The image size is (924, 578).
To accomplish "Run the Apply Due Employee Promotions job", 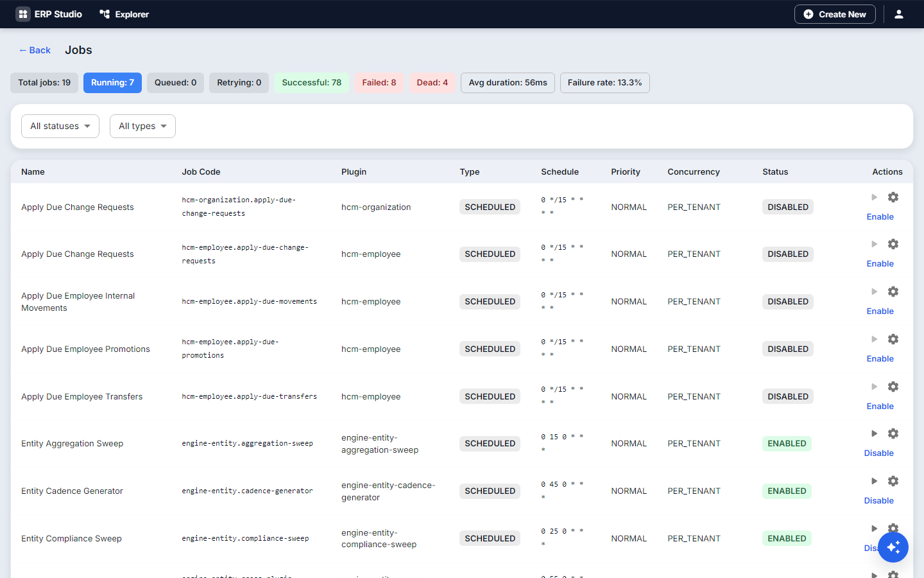I will (x=874, y=339).
